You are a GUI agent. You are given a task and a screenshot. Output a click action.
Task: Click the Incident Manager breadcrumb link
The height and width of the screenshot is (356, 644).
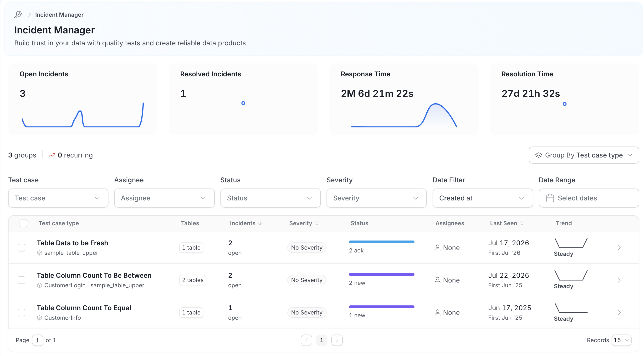click(x=59, y=15)
